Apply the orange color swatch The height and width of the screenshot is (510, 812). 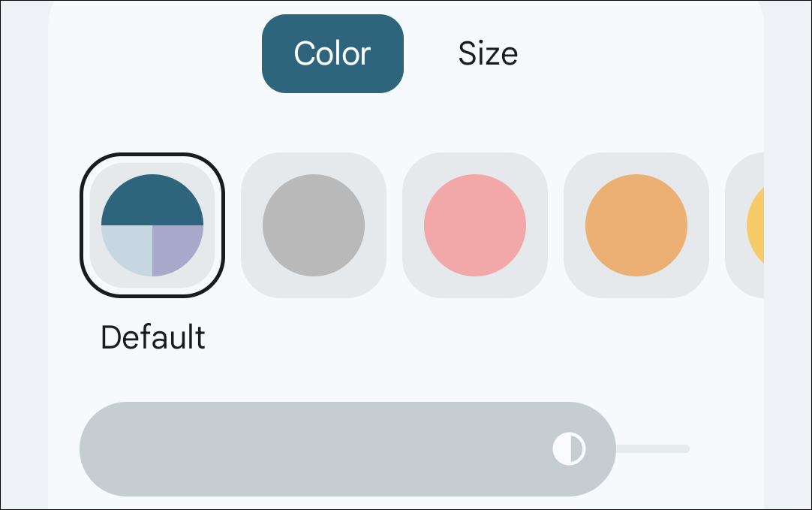click(636, 225)
